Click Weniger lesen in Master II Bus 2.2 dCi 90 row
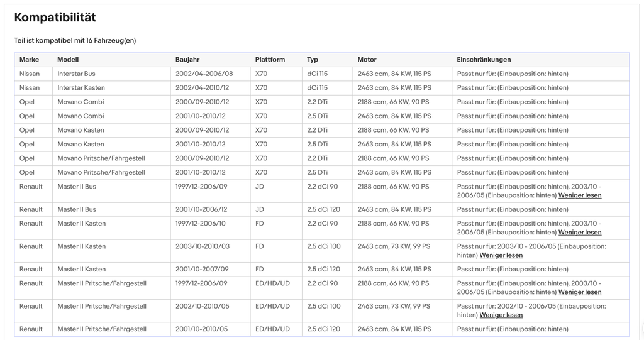 tap(579, 195)
